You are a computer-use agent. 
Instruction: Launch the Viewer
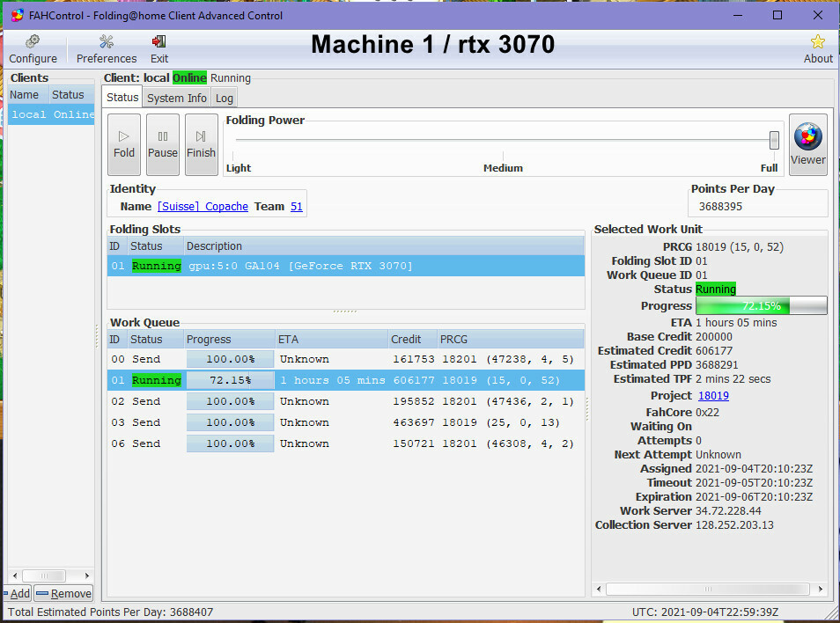click(x=807, y=144)
